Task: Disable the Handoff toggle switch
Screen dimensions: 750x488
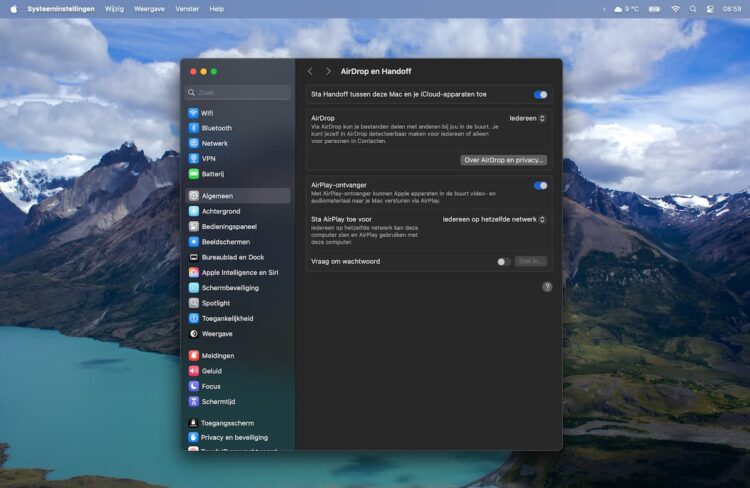Action: 540,95
